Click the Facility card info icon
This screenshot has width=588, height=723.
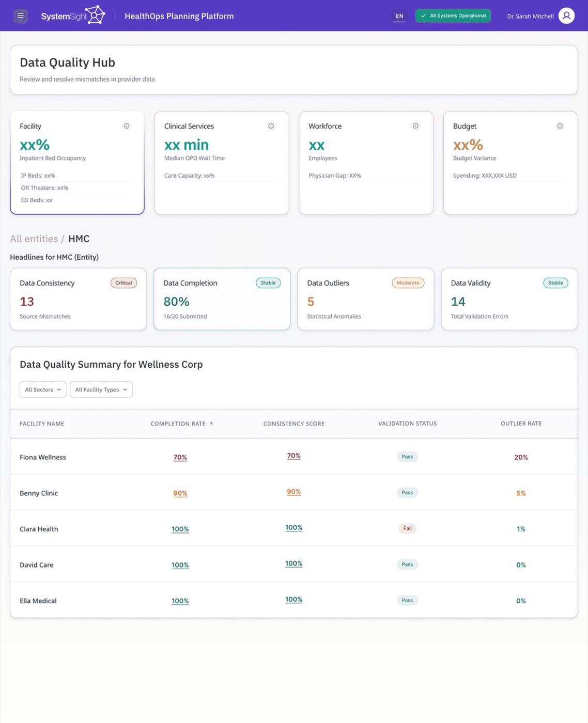pos(127,126)
